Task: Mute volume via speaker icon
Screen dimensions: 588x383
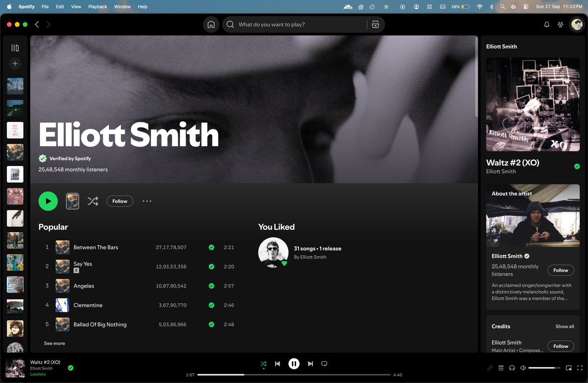Action: (523, 368)
